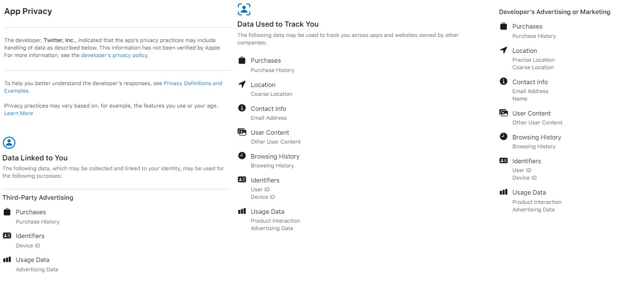The image size is (644, 297).
Task: Click 'Name' under Contact Info in Developer's Advertising
Action: point(520,99)
